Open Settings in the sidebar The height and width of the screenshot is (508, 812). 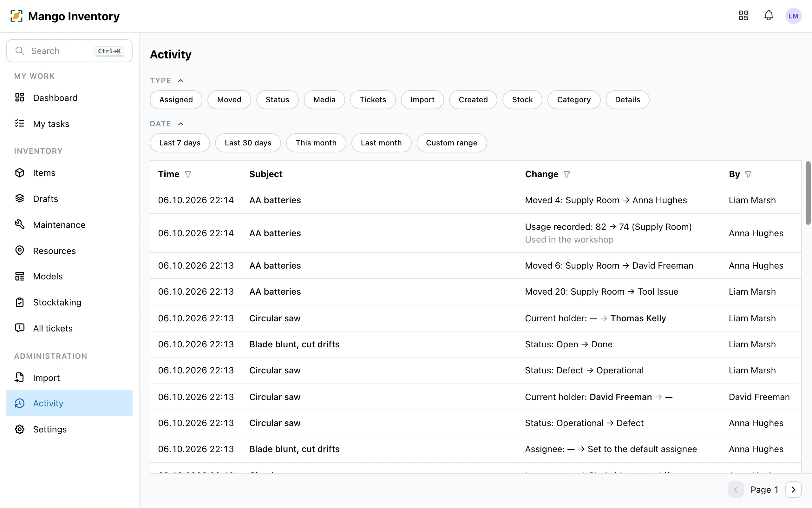coord(69,429)
